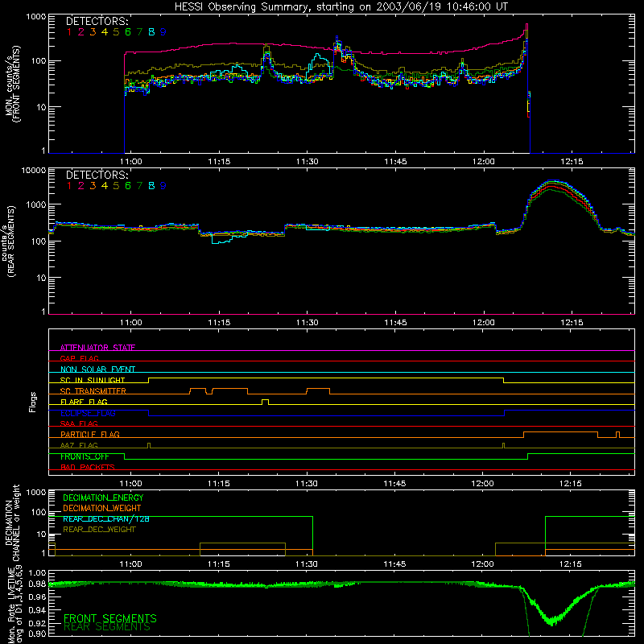The image size is (644, 644).
Task: Select detector number 4 in rear segments legend
Action: coord(105,186)
